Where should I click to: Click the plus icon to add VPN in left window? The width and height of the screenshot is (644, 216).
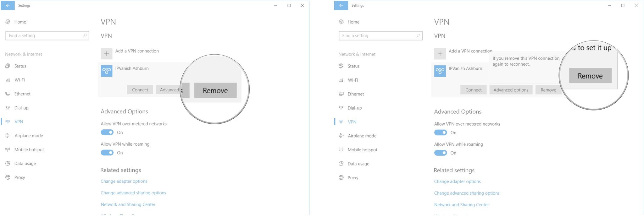(107, 54)
